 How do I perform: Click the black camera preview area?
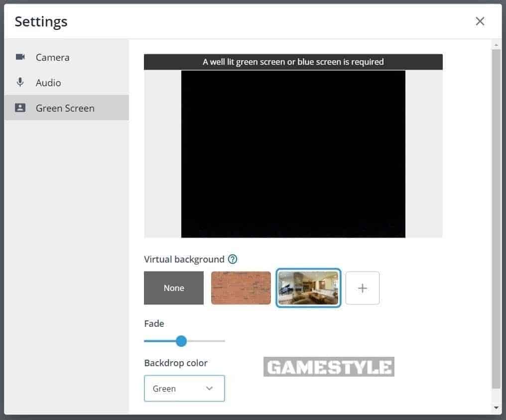[293, 153]
